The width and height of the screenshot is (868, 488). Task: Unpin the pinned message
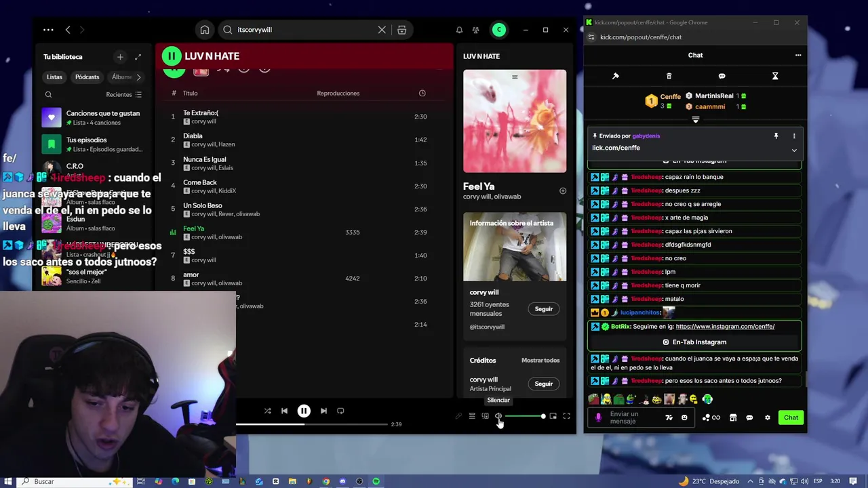[x=776, y=136]
